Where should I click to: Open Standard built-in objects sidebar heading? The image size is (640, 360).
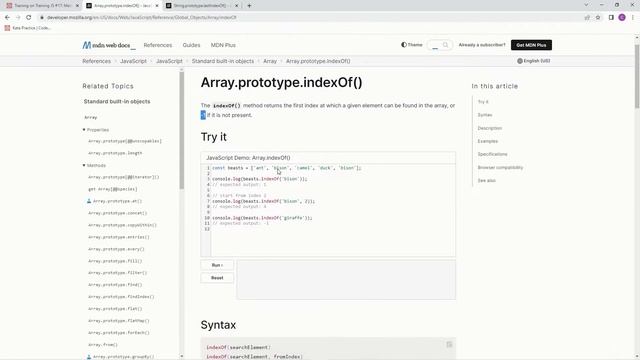(x=117, y=102)
